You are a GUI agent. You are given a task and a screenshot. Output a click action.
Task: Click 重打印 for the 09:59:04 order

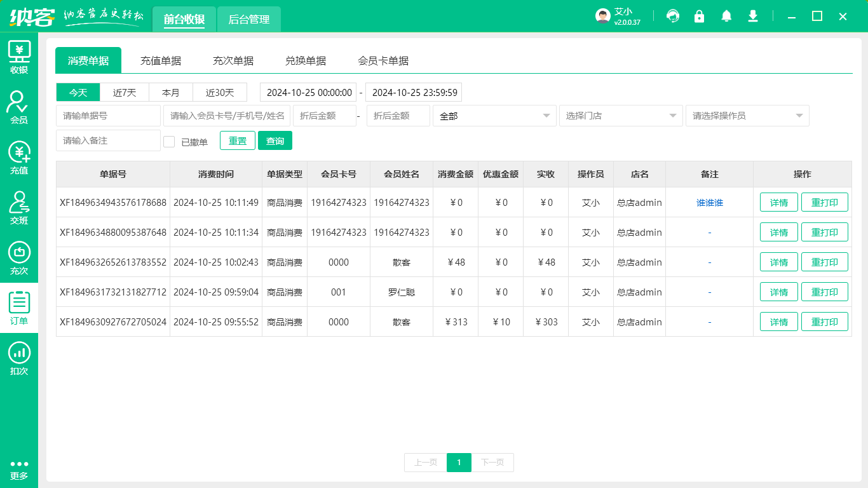825,292
